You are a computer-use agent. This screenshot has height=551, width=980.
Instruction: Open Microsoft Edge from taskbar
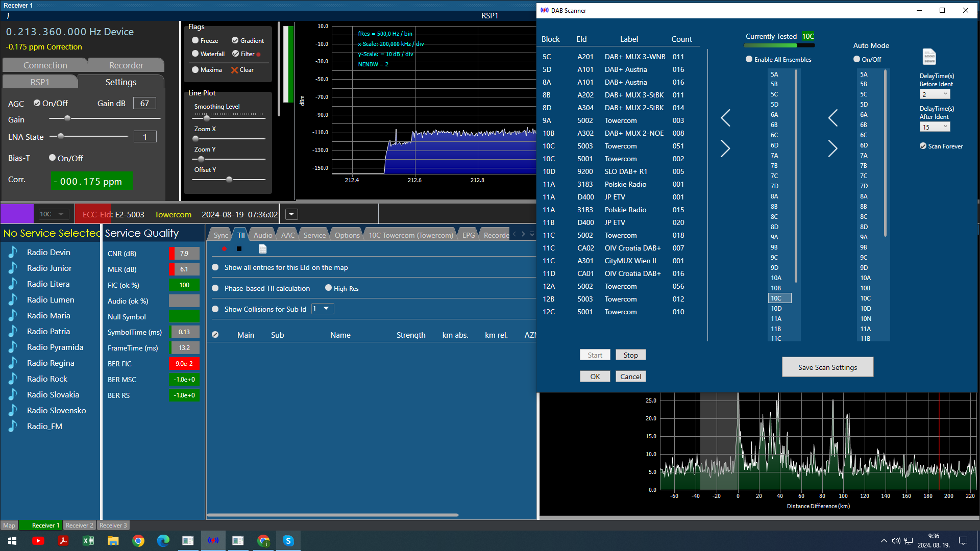[x=163, y=541]
